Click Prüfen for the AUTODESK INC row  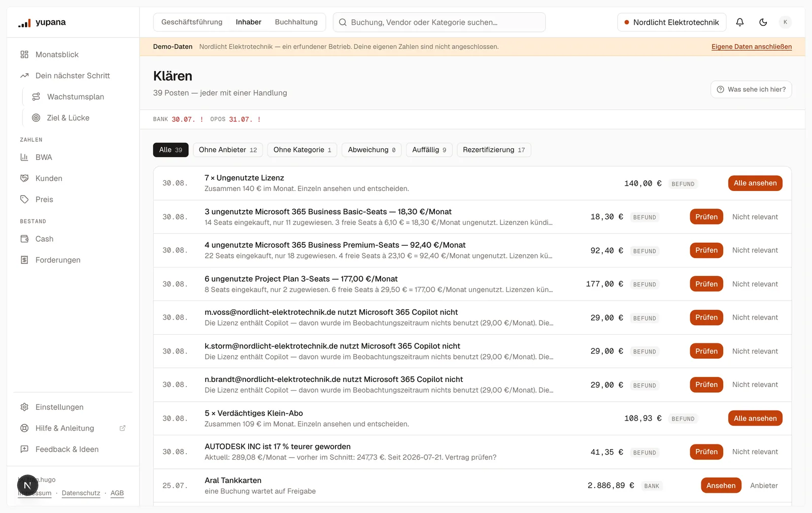(706, 452)
